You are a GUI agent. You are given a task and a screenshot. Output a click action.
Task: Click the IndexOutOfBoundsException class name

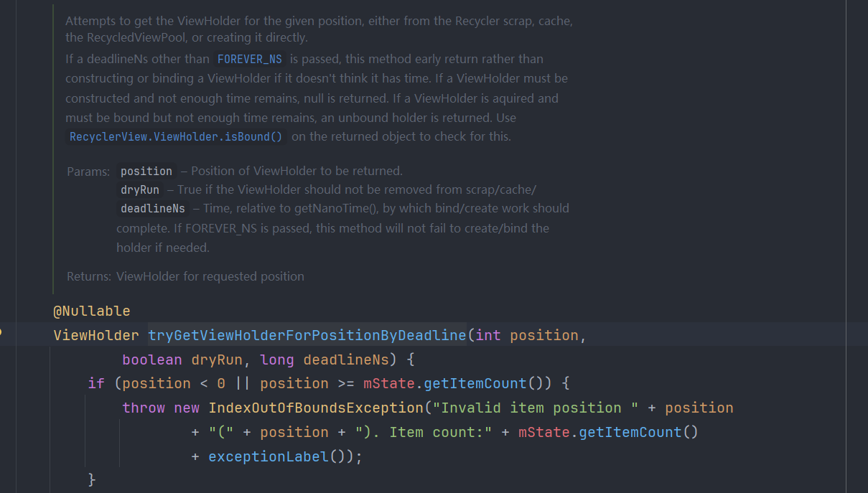click(315, 408)
